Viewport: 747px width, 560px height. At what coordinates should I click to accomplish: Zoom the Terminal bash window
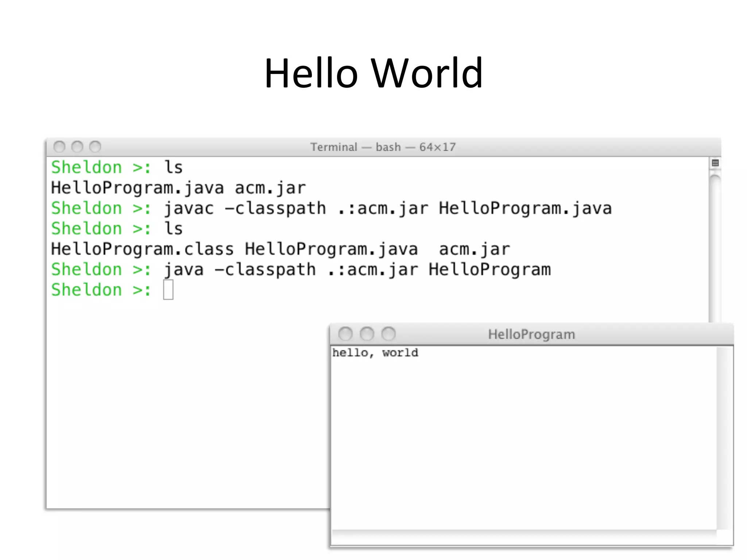pos(95,147)
